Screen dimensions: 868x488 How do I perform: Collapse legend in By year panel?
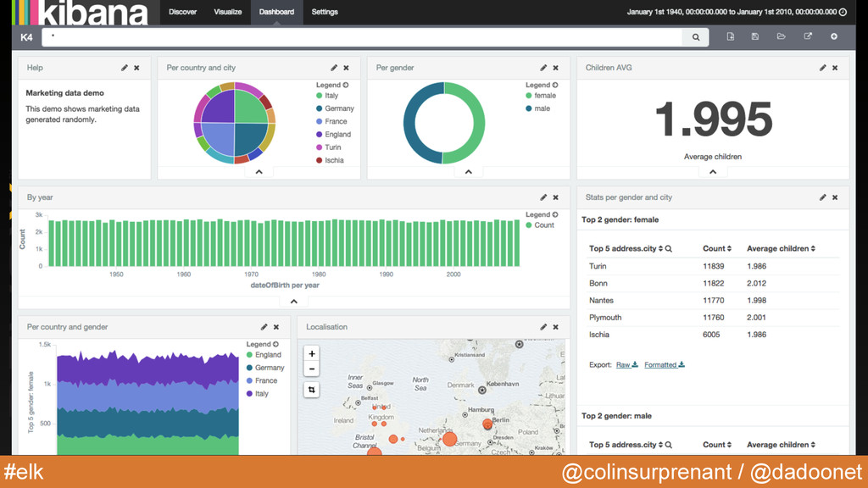click(x=555, y=214)
